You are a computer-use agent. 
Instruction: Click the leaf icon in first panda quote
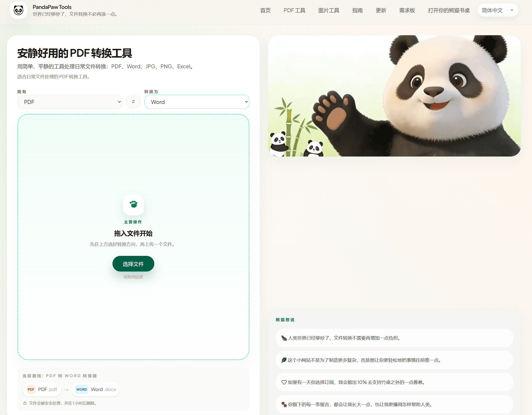[284, 338]
